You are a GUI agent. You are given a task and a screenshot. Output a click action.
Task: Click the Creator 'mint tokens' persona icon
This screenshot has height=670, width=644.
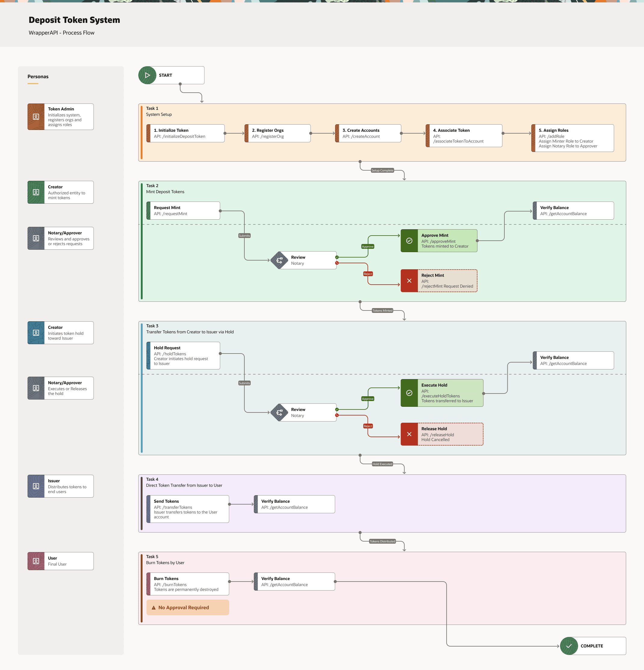(36, 193)
